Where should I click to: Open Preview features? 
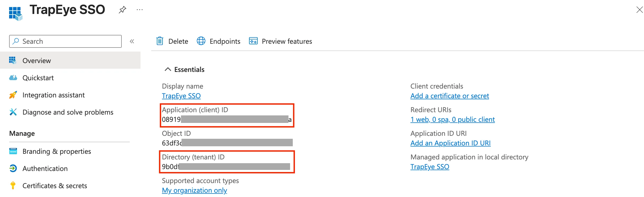pos(280,41)
